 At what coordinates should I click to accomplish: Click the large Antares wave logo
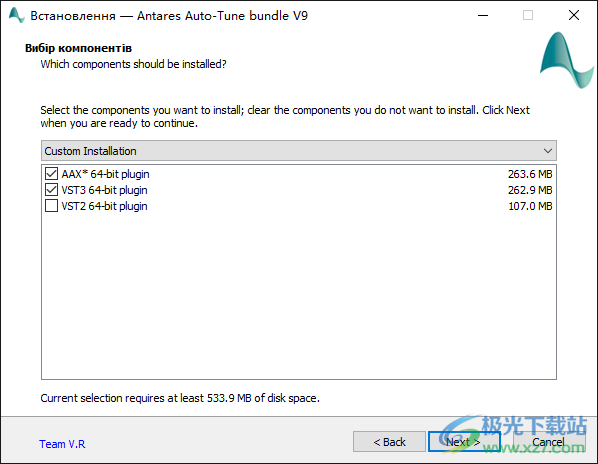coord(566,60)
